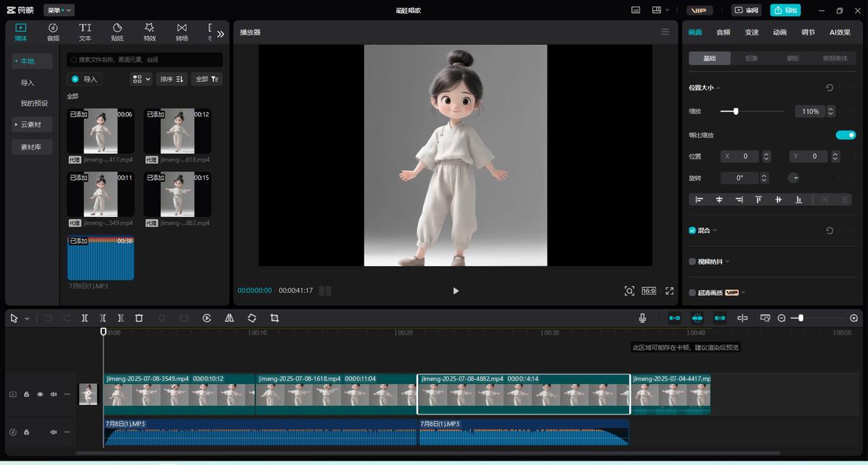This screenshot has height=465, width=868.
Task: Open the 菜单 menu dropdown
Action: click(x=59, y=10)
